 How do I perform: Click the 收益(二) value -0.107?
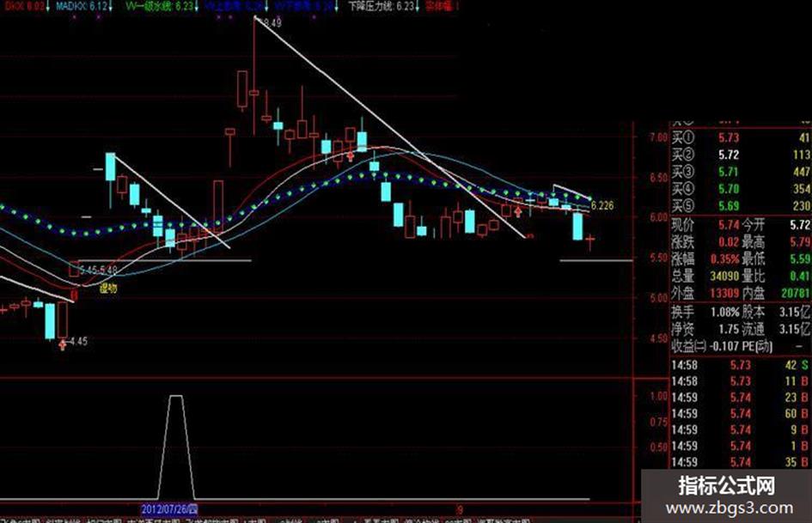(723, 346)
